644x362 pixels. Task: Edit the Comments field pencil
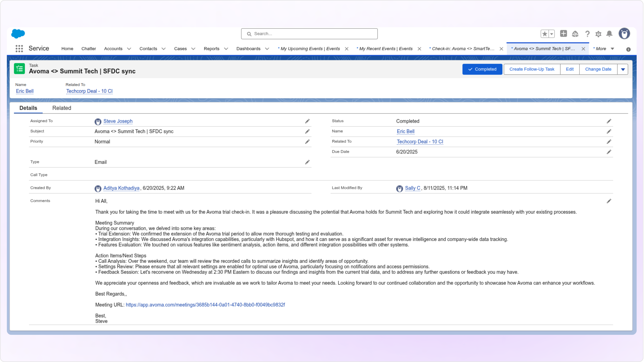pyautogui.click(x=609, y=201)
